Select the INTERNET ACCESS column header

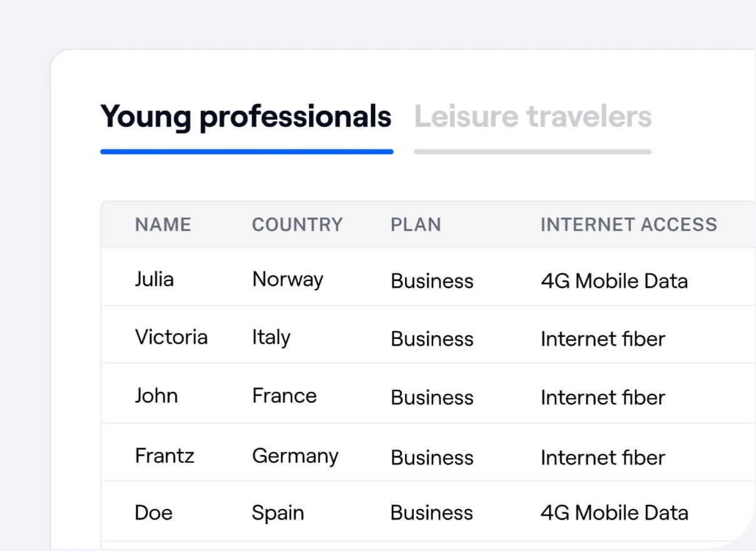pyautogui.click(x=628, y=225)
